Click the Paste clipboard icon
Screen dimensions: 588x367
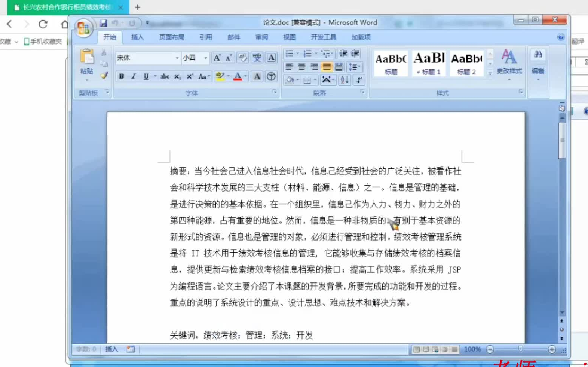click(86, 56)
